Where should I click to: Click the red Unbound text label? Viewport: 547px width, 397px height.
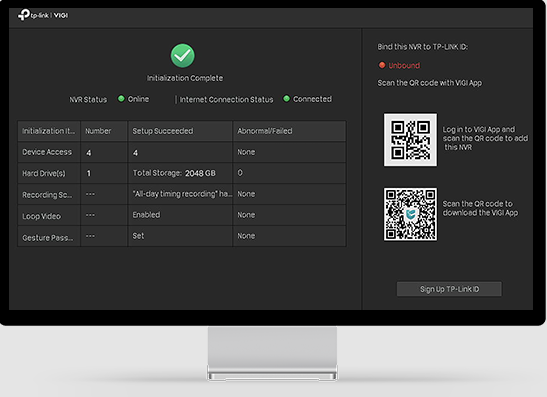[x=404, y=65]
